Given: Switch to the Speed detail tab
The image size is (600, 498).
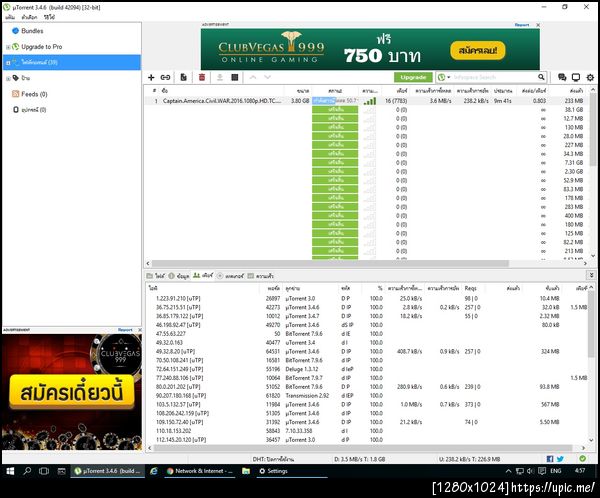Looking at the screenshot, I should pos(261,276).
